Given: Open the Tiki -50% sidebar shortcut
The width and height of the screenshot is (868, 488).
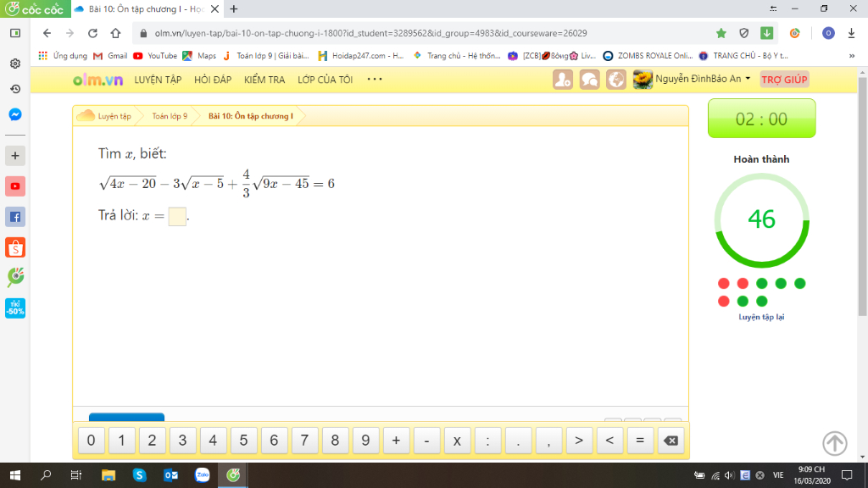Looking at the screenshot, I should pos(15,308).
